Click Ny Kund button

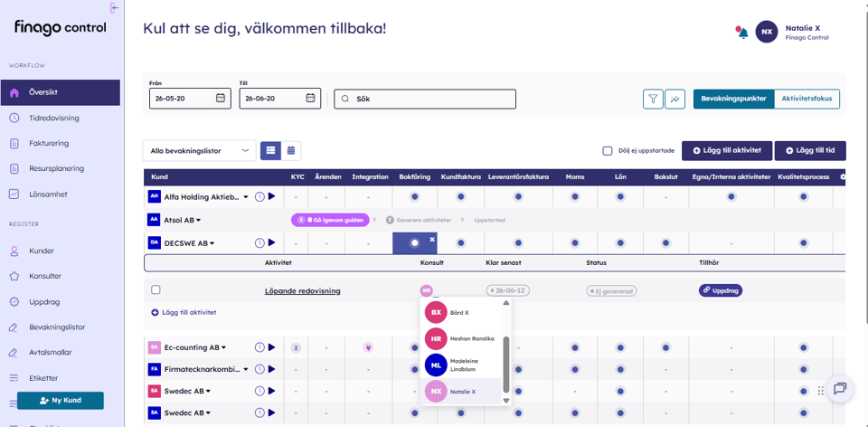(x=61, y=401)
